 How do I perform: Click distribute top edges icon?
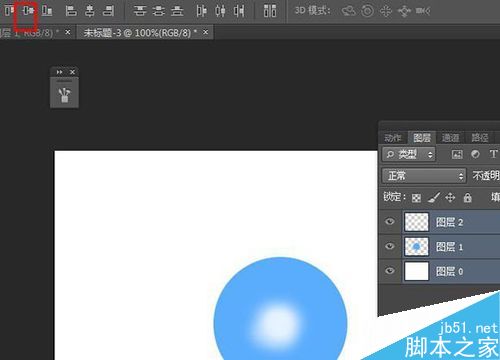tap(140, 11)
